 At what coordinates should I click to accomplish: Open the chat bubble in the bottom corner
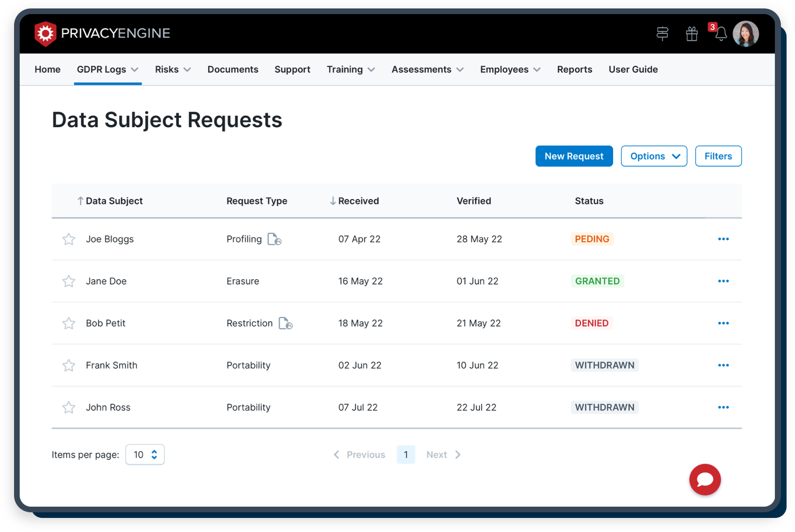pos(704,479)
